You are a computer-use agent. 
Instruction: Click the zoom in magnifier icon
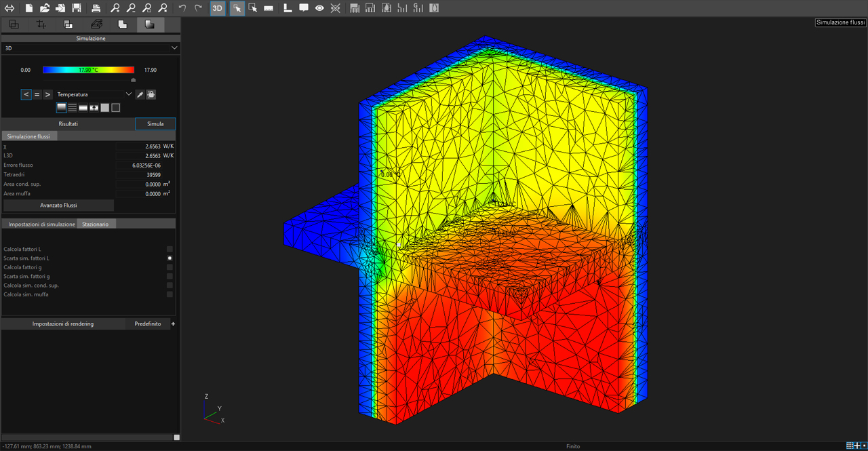(x=115, y=8)
